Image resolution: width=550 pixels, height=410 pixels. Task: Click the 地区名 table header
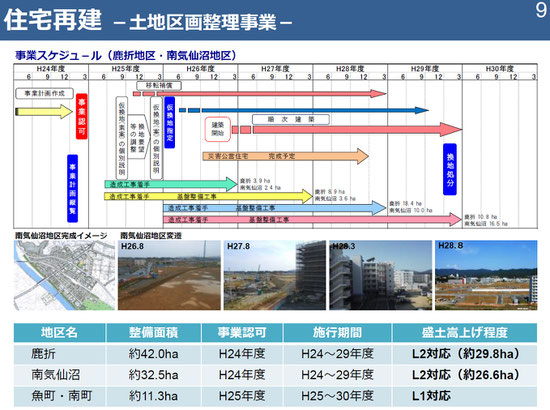point(59,332)
